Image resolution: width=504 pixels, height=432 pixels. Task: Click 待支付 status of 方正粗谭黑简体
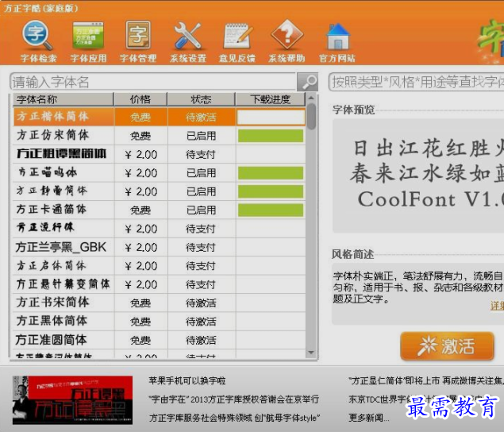201,155
